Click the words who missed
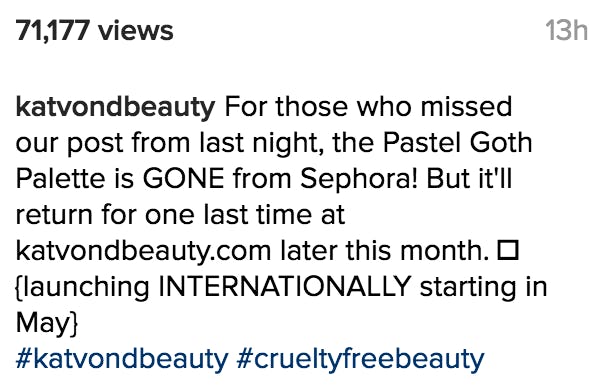Screen dimensions: 604x388 [434, 107]
